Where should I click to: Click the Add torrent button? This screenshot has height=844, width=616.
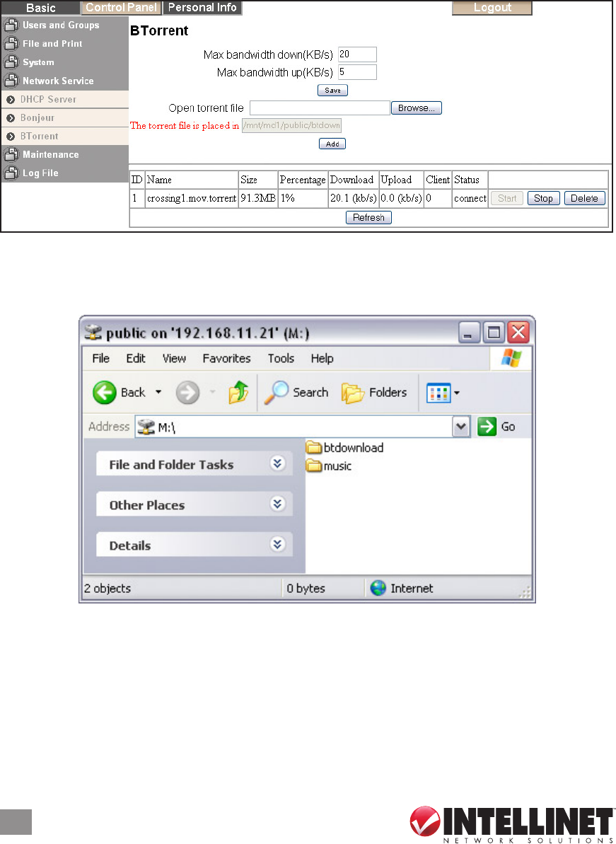[332, 144]
